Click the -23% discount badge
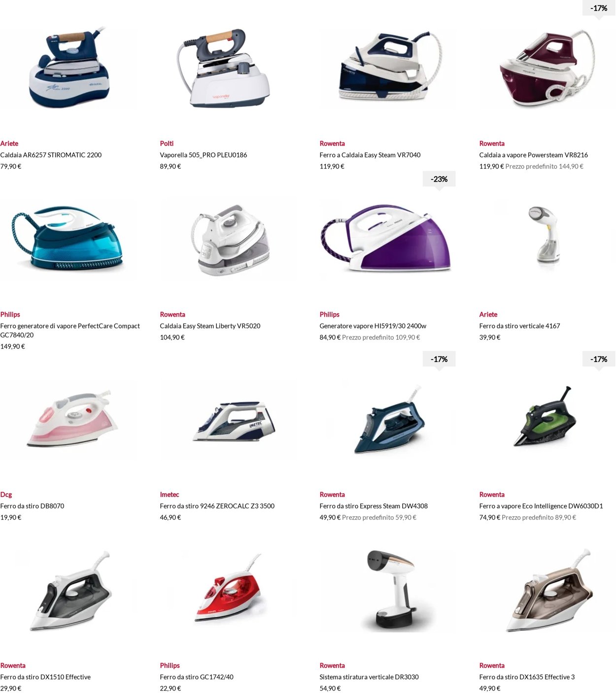Screen dimensions: 616x693 [439, 179]
